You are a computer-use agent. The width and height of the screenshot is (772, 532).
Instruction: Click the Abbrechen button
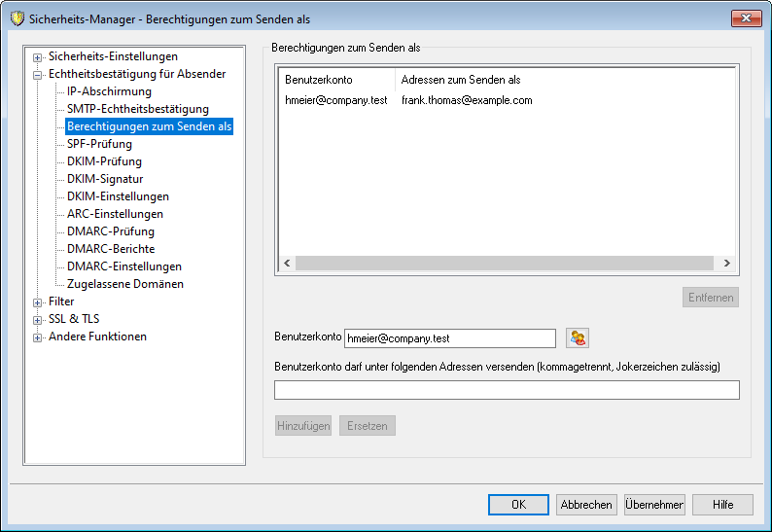(x=585, y=505)
